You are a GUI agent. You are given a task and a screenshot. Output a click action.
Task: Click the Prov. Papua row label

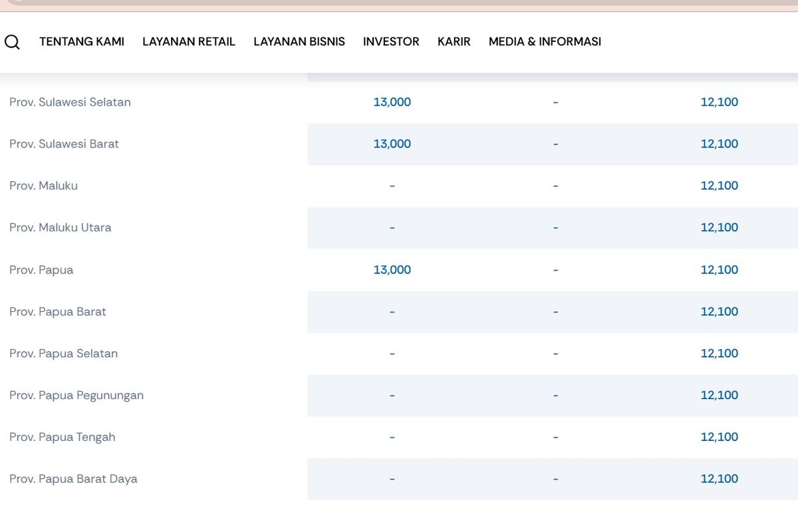41,270
